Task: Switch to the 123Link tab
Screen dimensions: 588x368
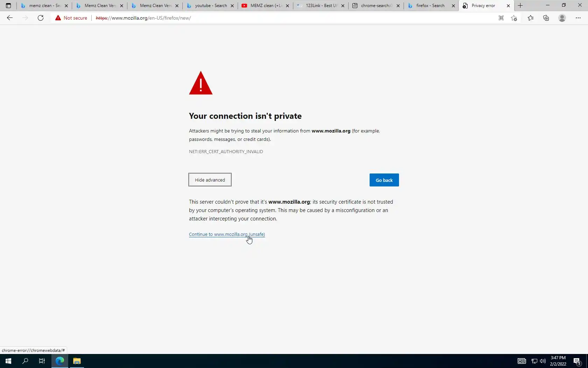Action: [321, 6]
